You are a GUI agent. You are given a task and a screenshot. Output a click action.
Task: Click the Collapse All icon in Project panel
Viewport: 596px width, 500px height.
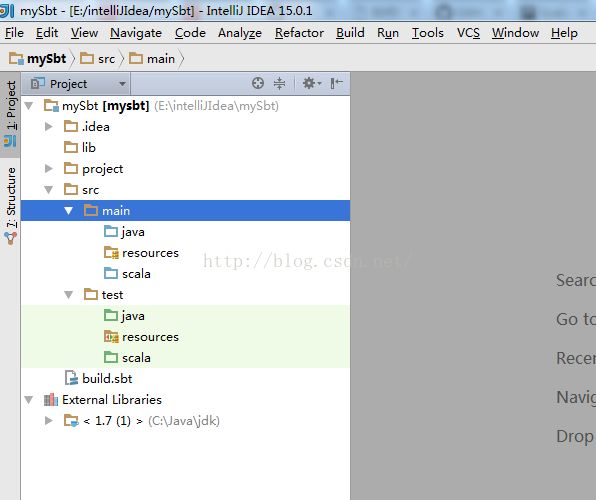tap(279, 83)
